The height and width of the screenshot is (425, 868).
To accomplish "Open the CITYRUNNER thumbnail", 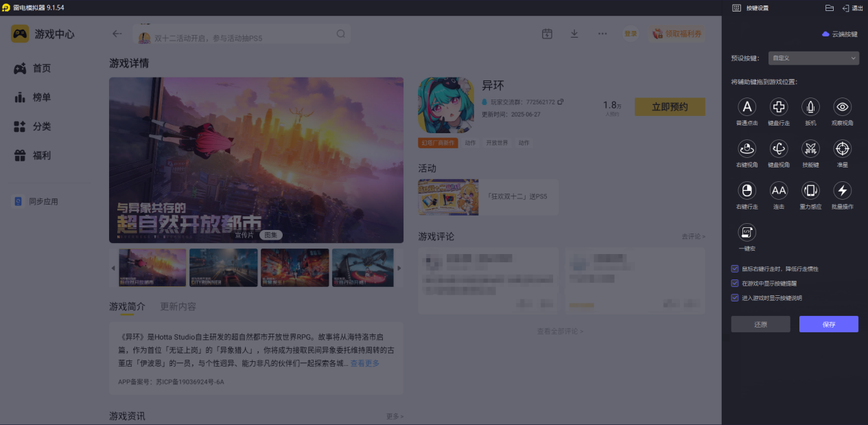I will [x=224, y=268].
